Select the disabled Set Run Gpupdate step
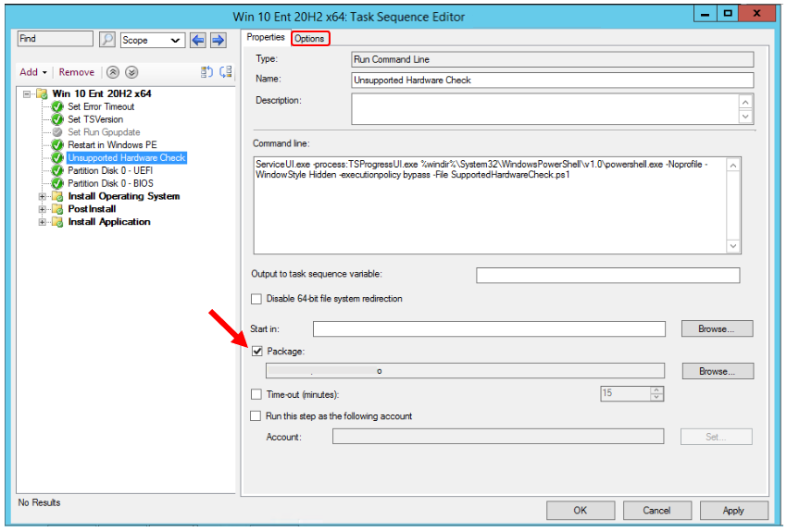 pos(104,132)
